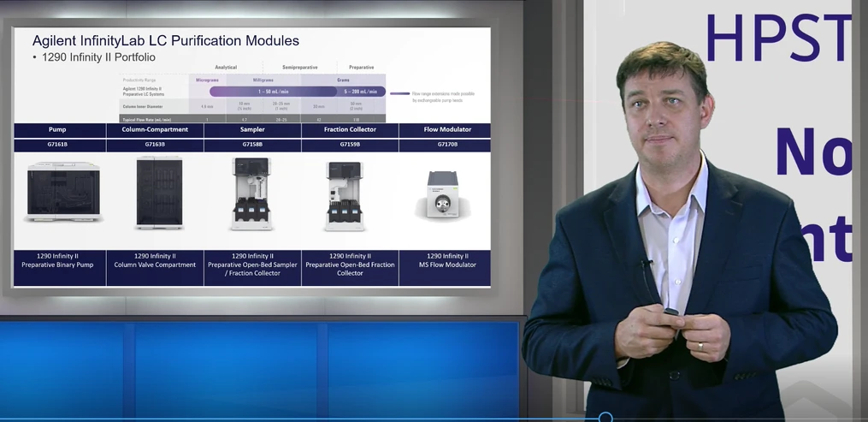Screen dimensions: 868x422
Task: Select the Column-Compartment header cell
Action: pos(156,130)
